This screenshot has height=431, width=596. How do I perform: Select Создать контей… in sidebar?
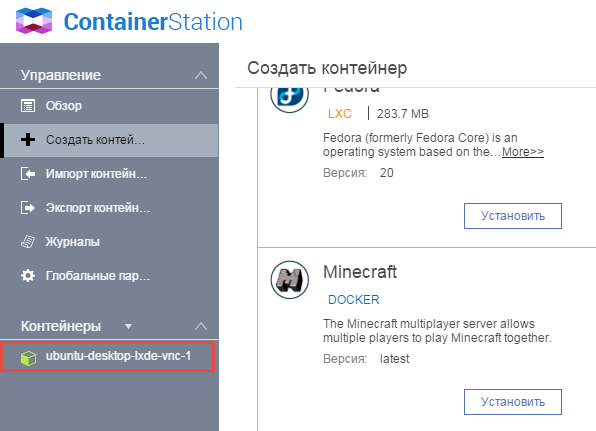point(109,140)
